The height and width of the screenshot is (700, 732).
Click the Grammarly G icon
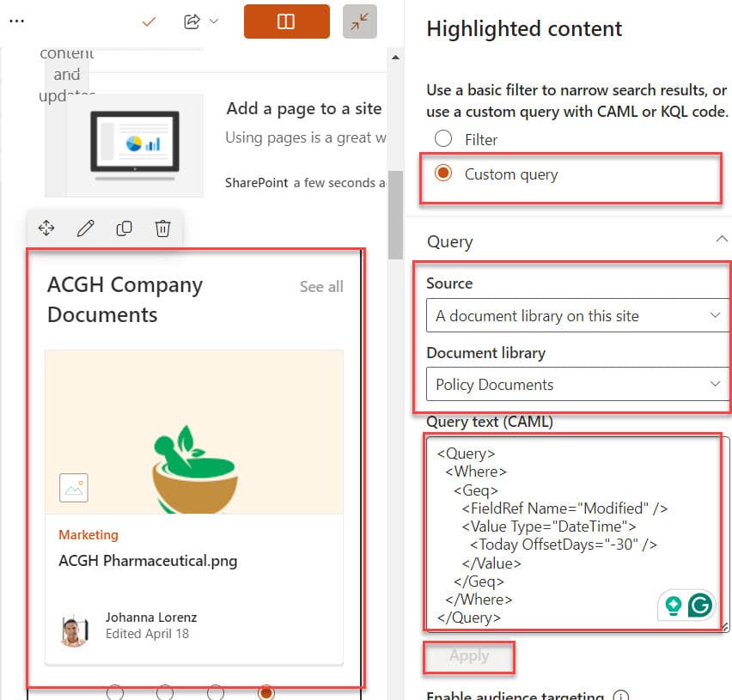(x=700, y=606)
